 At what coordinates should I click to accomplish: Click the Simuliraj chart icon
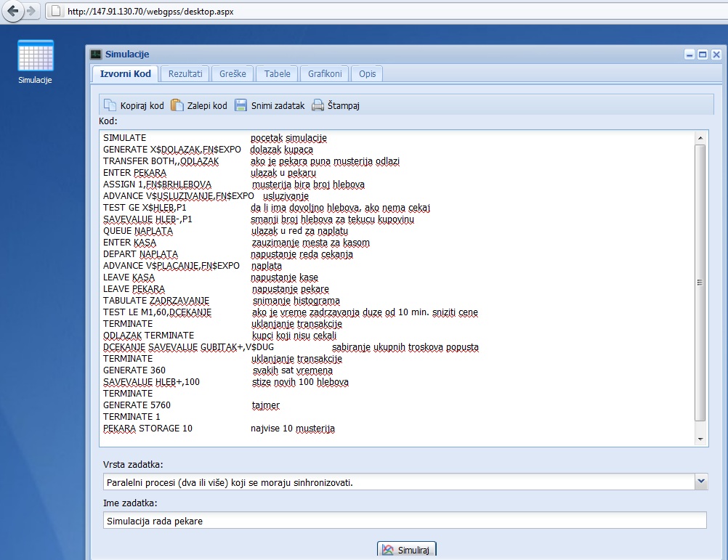click(x=387, y=549)
